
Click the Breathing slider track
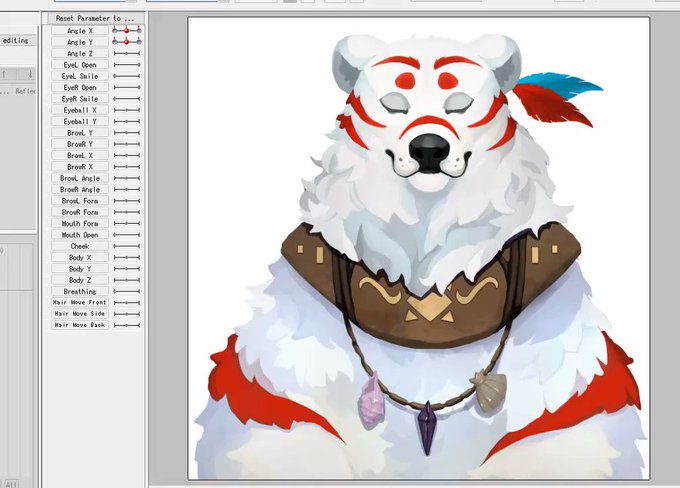(x=127, y=291)
